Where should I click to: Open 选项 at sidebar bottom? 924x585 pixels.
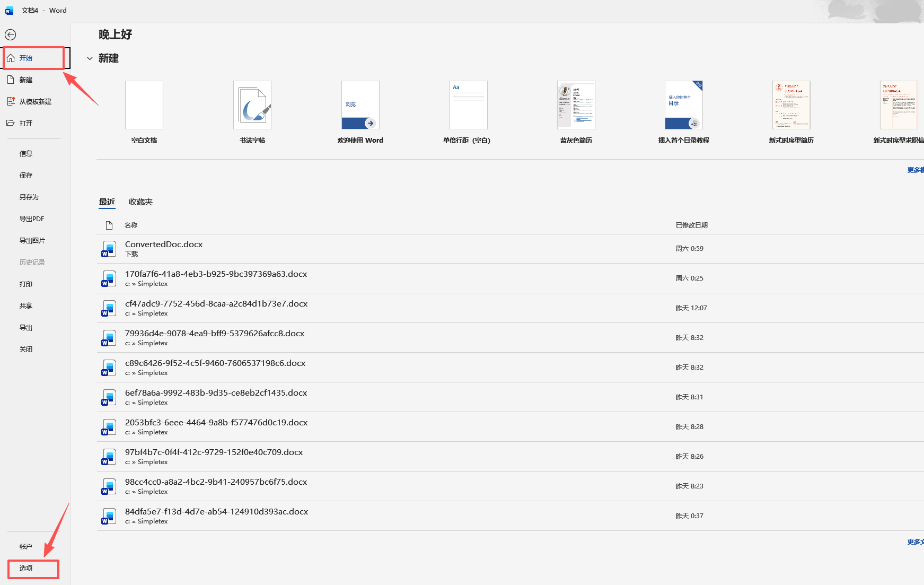tap(33, 569)
